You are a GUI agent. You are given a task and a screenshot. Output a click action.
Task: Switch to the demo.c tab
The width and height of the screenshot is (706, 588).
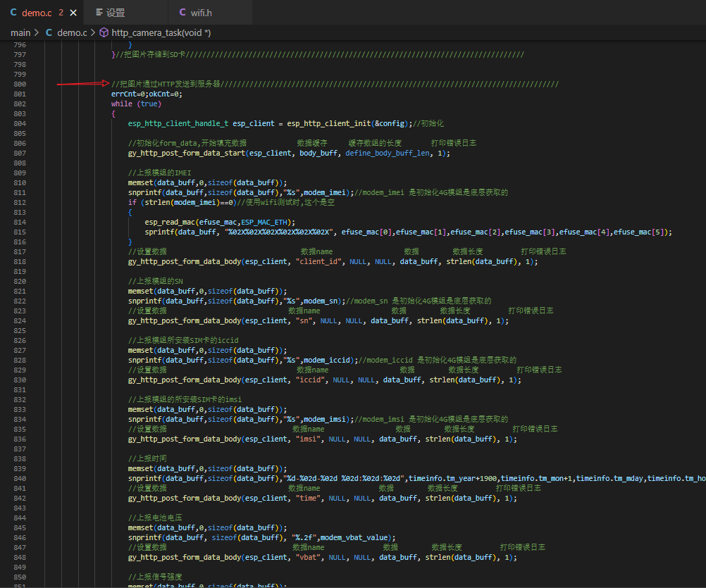pyautogui.click(x=37, y=13)
